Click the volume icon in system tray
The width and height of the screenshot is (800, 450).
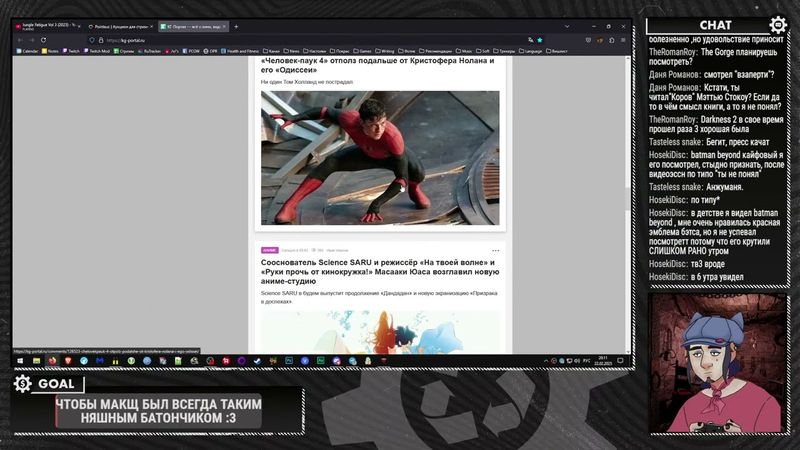(x=577, y=361)
